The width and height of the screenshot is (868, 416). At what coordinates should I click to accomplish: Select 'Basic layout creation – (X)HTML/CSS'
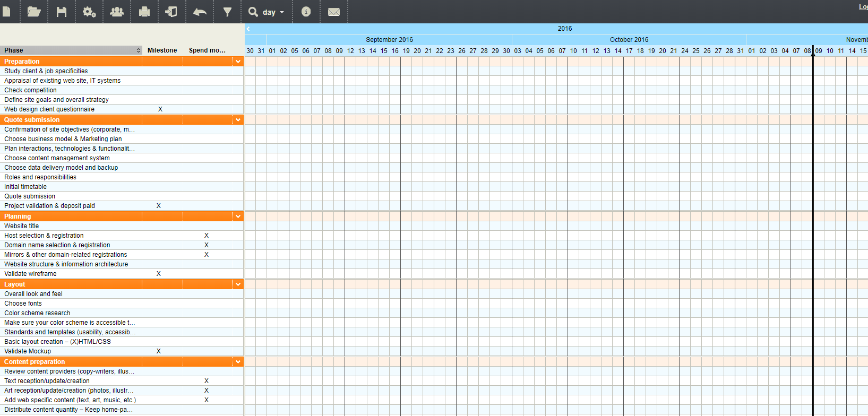[x=58, y=342]
